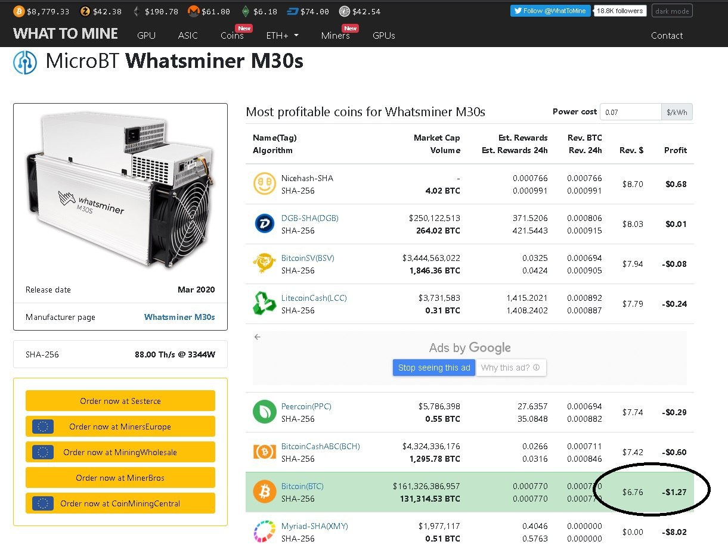The image size is (728, 560).
Task: Click the $0.68 Nicehash profit value
Action: [676, 184]
